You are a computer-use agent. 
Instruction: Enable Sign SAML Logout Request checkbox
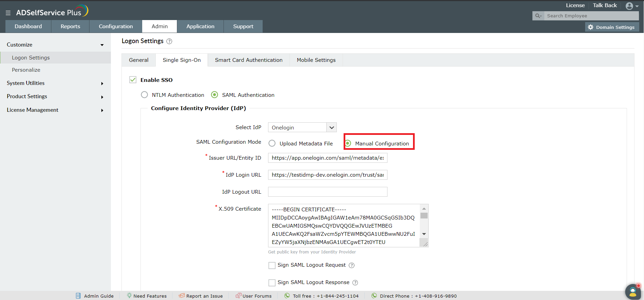pyautogui.click(x=272, y=265)
